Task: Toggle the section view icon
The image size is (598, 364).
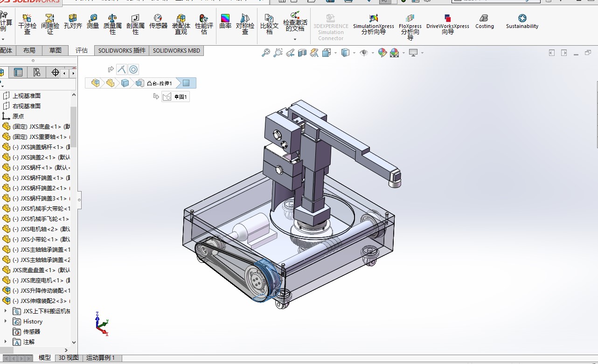Action: click(302, 53)
